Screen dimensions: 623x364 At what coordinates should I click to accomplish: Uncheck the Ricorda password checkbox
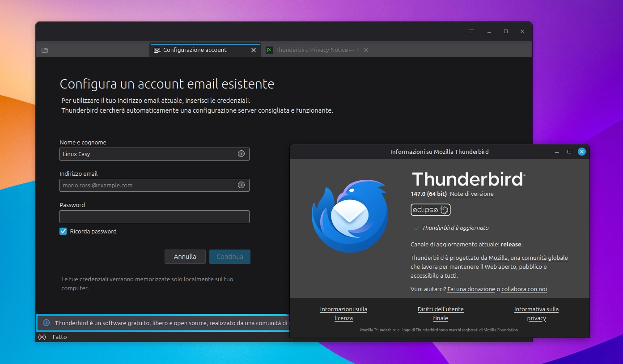(x=63, y=231)
